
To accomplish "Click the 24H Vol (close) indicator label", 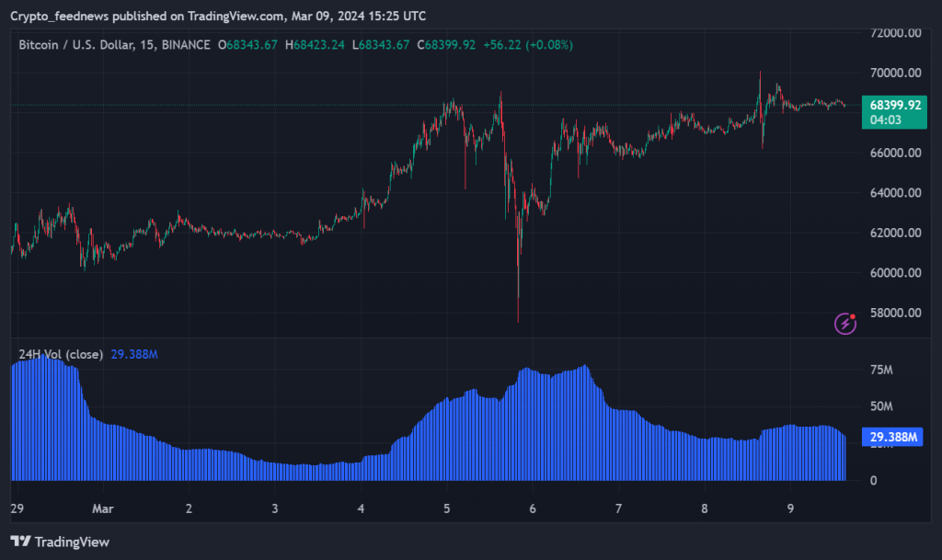I will click(60, 354).
